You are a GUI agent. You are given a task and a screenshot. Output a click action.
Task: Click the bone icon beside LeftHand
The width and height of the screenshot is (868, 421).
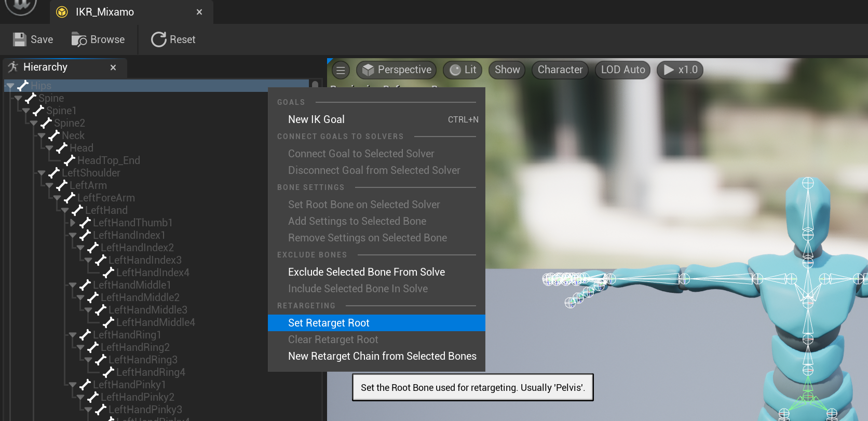click(77, 210)
